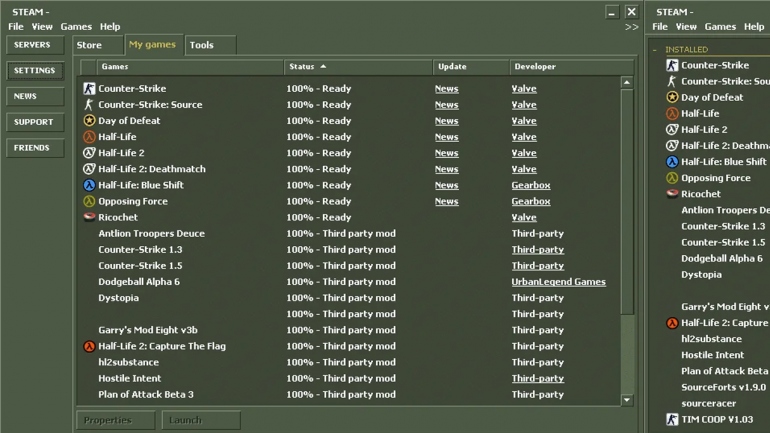Click the games list scrollbar thumb
This screenshot has height=433, width=770.
(627, 201)
